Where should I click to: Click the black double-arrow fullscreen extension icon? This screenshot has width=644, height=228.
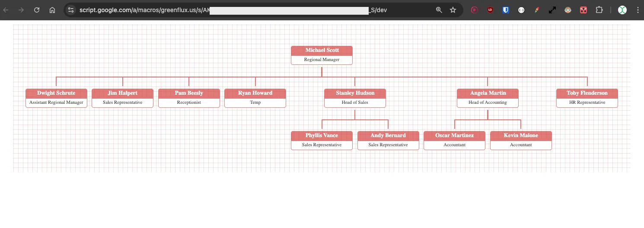[552, 10]
